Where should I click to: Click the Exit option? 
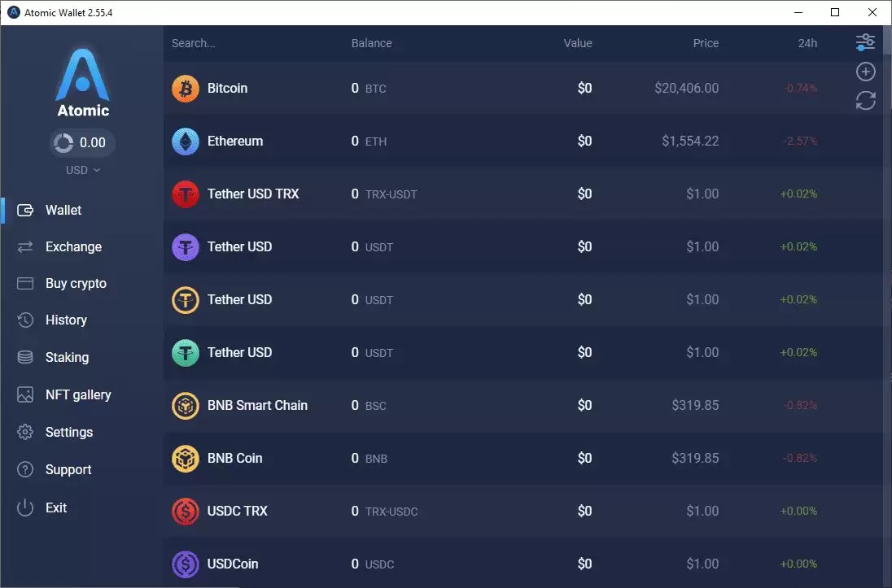tap(55, 507)
